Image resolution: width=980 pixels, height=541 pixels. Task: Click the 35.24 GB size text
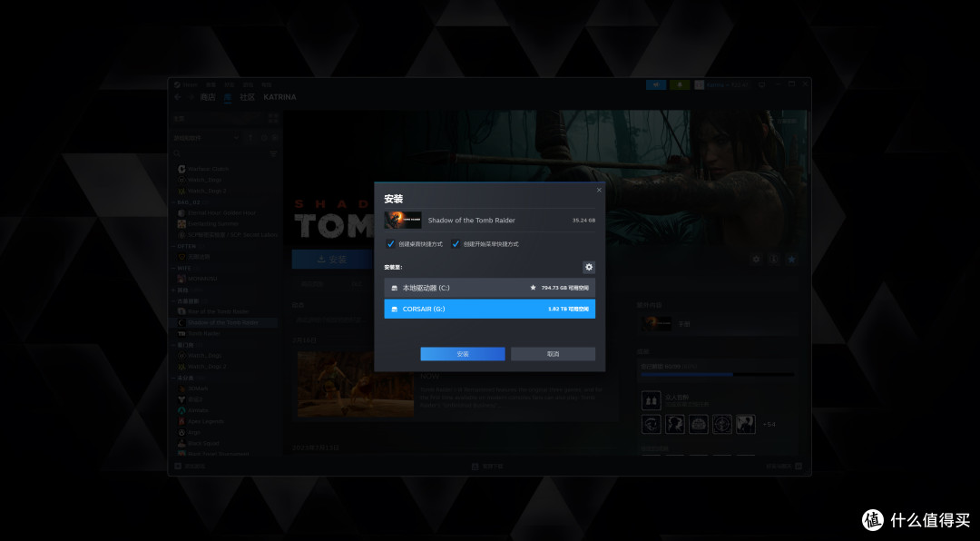(x=583, y=221)
